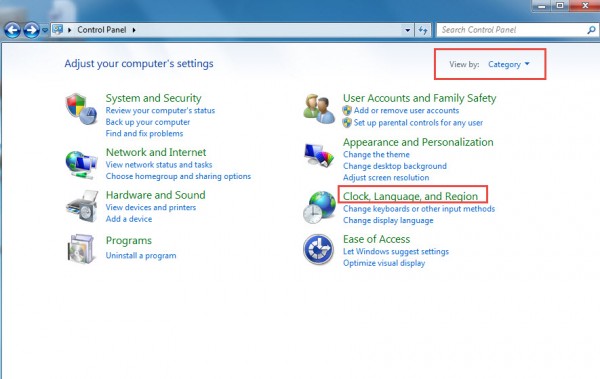Select Uninstall a program

141,256
